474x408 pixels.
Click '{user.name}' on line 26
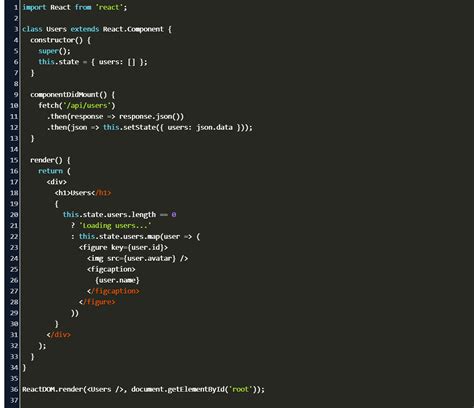(x=117, y=280)
